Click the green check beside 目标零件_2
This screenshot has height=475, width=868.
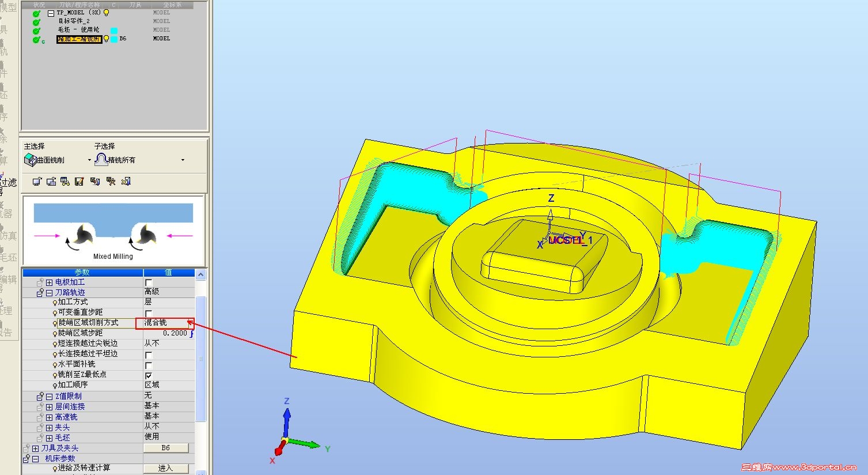pos(37,22)
